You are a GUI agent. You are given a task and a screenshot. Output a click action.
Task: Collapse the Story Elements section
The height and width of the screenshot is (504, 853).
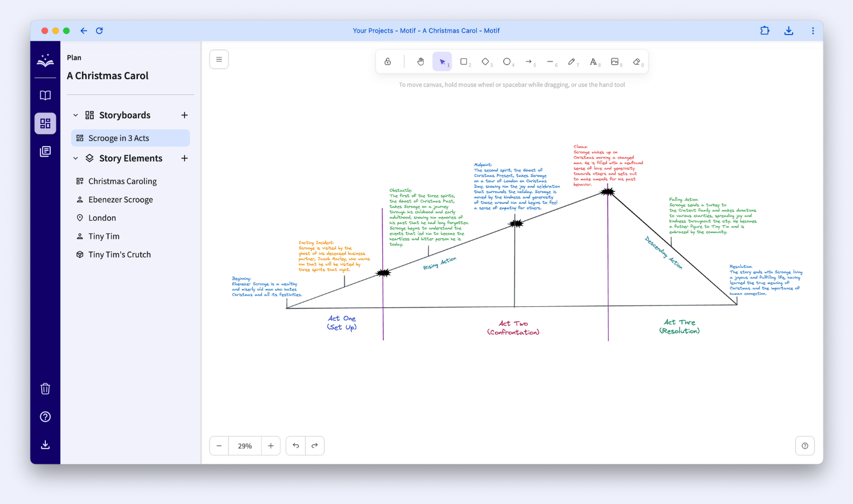point(75,158)
